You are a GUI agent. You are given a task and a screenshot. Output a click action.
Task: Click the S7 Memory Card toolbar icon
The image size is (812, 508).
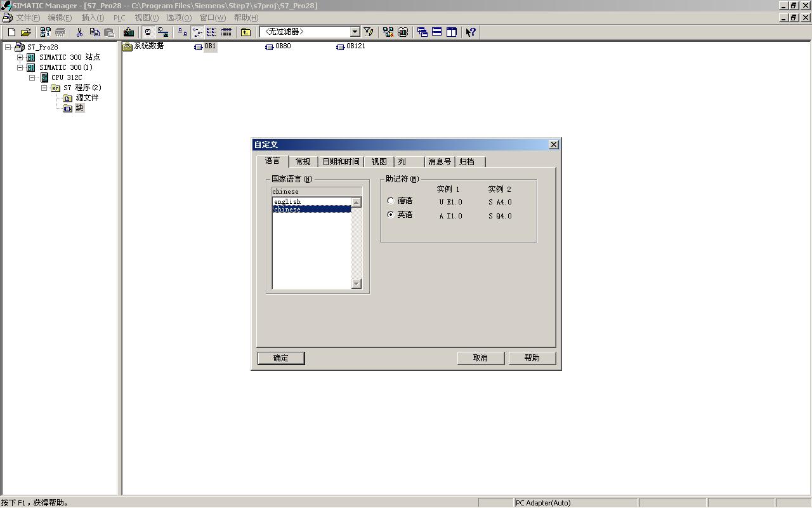pos(60,32)
